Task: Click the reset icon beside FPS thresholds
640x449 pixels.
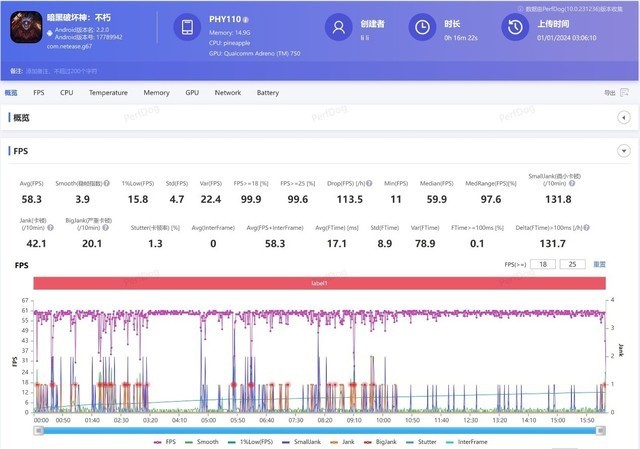Action: (x=600, y=264)
